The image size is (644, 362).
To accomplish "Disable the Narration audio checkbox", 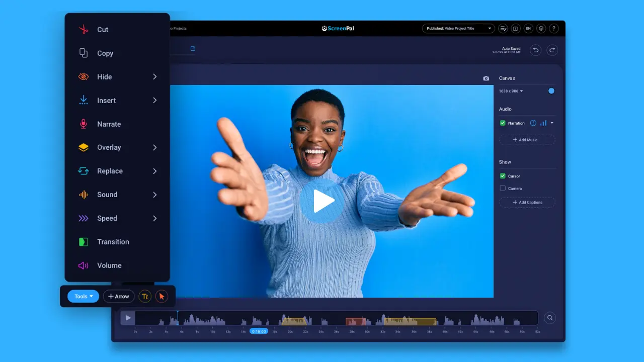I will point(502,123).
